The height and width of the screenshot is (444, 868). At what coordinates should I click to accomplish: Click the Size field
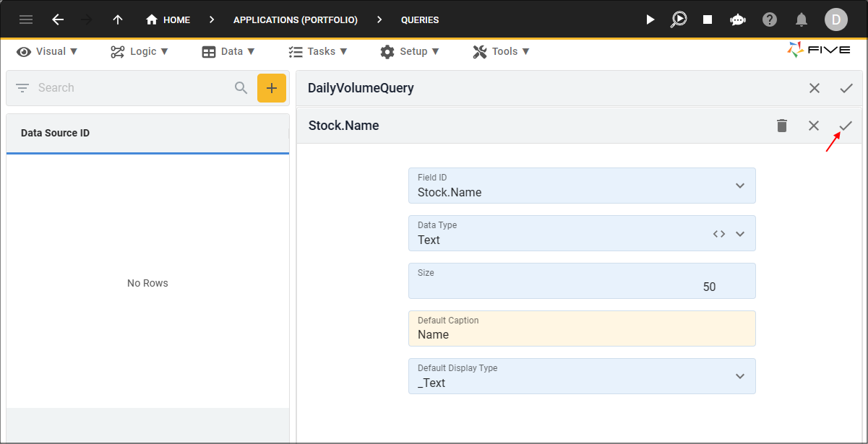point(582,281)
